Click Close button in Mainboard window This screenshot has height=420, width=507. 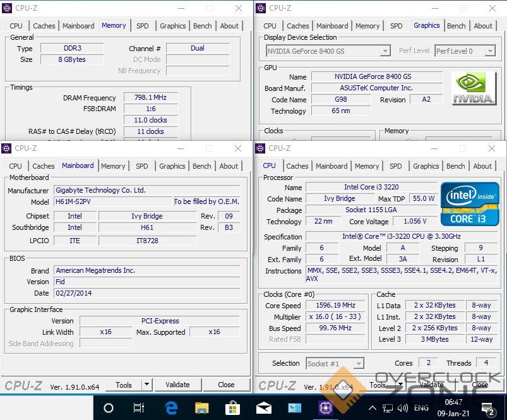click(226, 384)
